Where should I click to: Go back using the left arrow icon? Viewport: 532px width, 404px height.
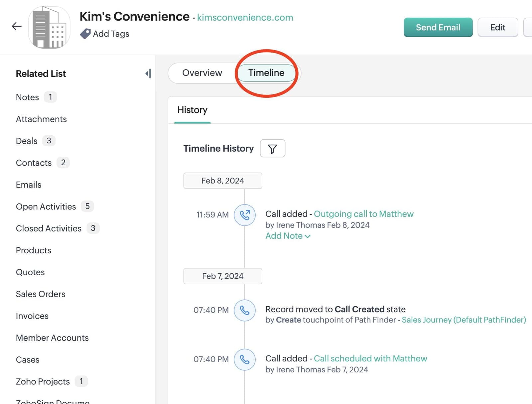tap(17, 26)
